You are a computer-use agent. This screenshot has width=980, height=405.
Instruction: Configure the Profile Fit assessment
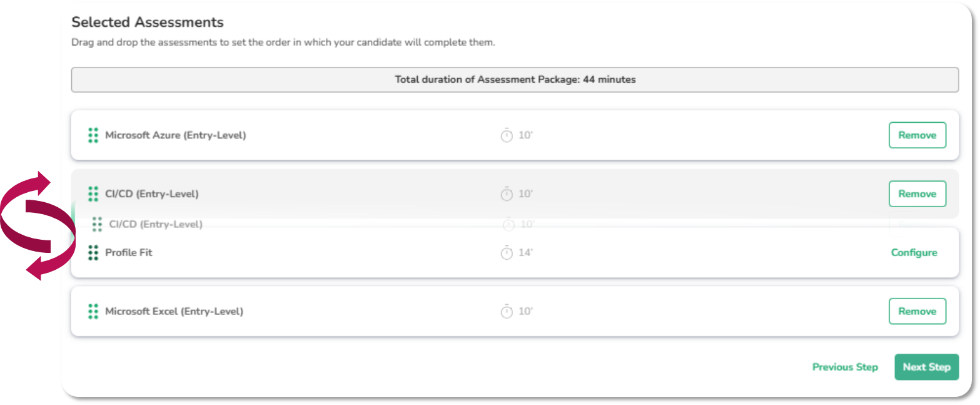(x=914, y=253)
